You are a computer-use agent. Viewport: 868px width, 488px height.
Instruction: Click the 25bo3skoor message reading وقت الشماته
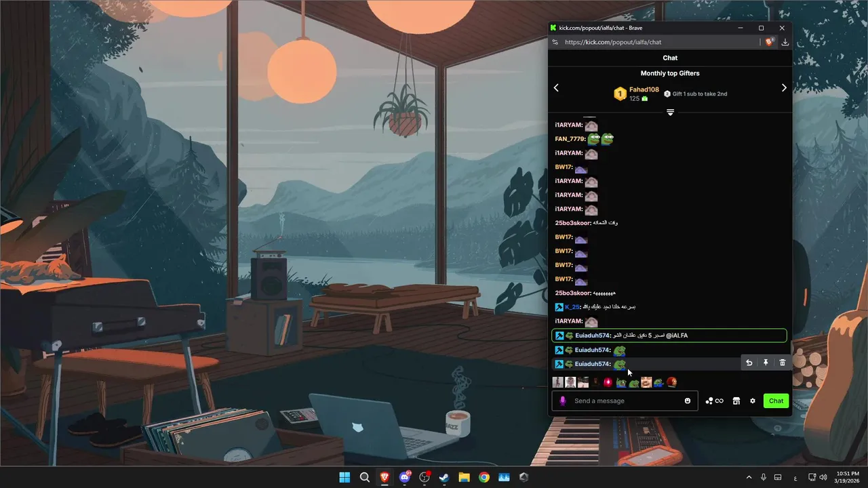606,223
